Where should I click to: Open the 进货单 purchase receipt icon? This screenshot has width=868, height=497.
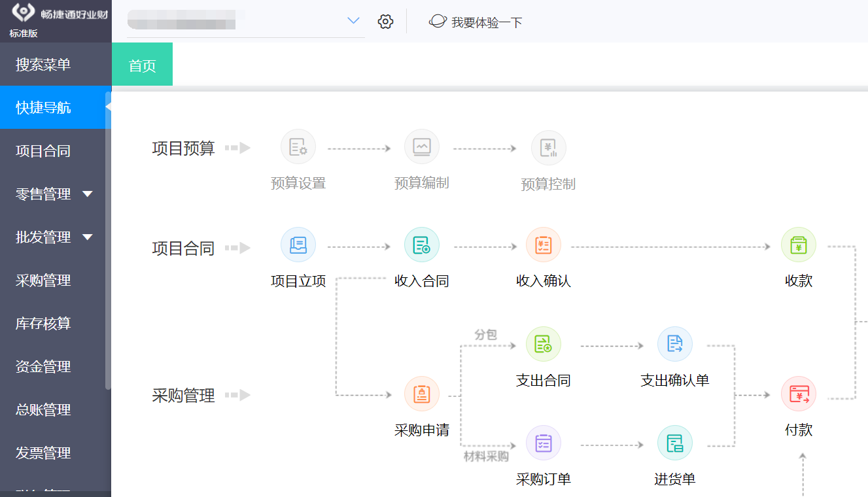[x=675, y=443]
